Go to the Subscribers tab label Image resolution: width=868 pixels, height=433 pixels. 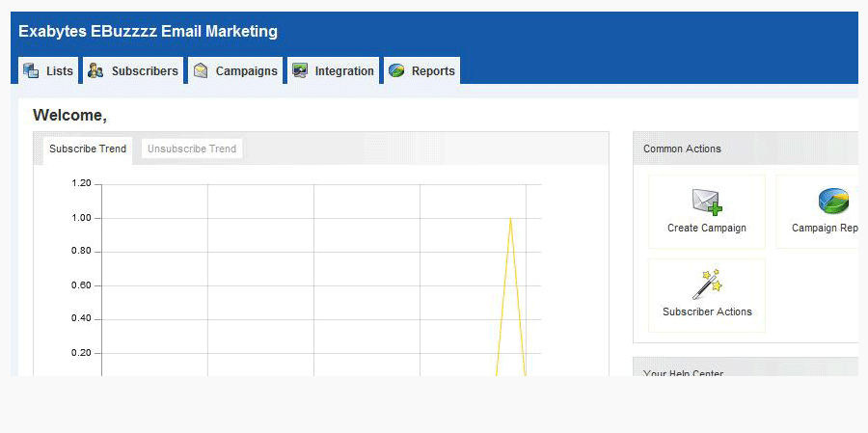pyautogui.click(x=145, y=71)
